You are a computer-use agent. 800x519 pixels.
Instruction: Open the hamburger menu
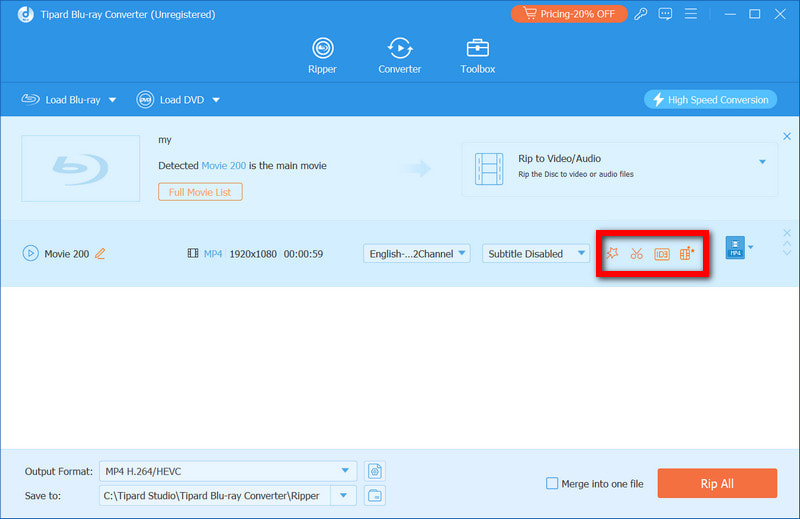691,14
